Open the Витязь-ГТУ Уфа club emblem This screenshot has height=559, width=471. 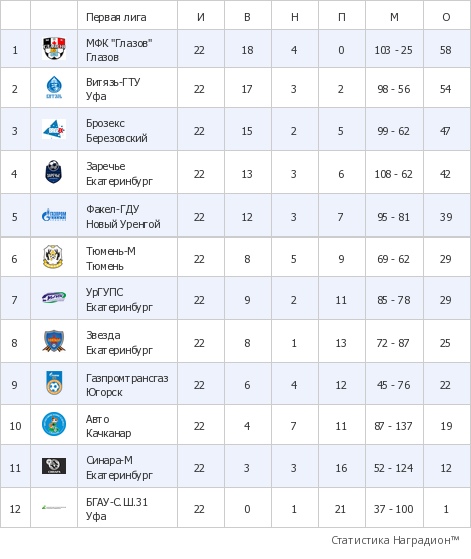pos(54,87)
